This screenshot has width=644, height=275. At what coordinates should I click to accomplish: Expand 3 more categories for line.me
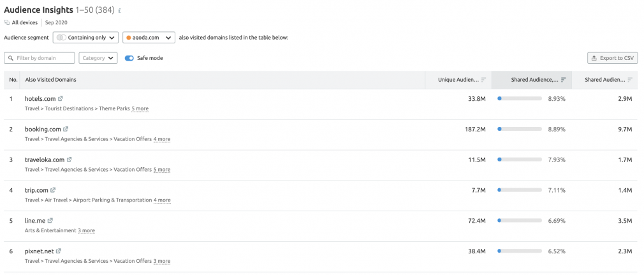tap(86, 230)
